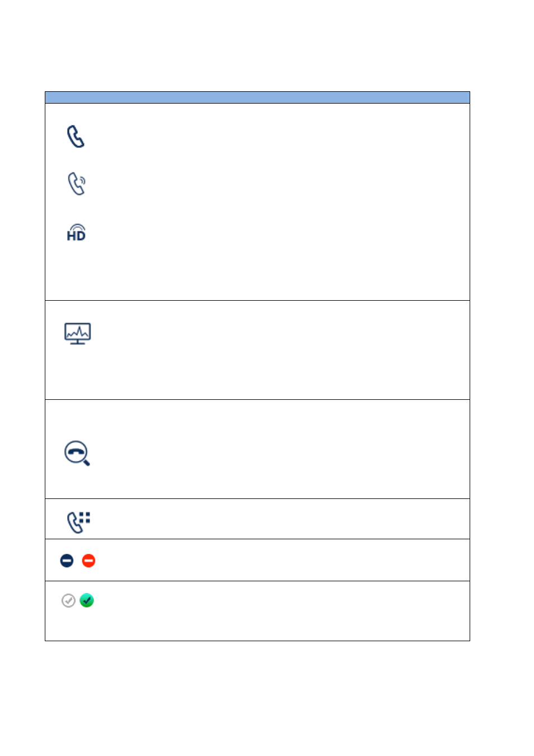Click the ringing phone icon with sound waves
534x756 pixels.
[77, 184]
